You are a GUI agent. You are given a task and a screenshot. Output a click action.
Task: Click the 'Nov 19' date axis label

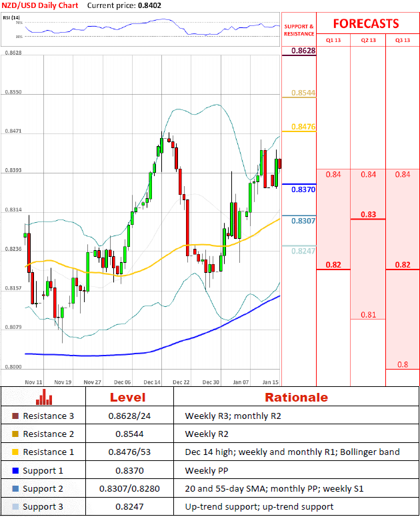click(63, 382)
